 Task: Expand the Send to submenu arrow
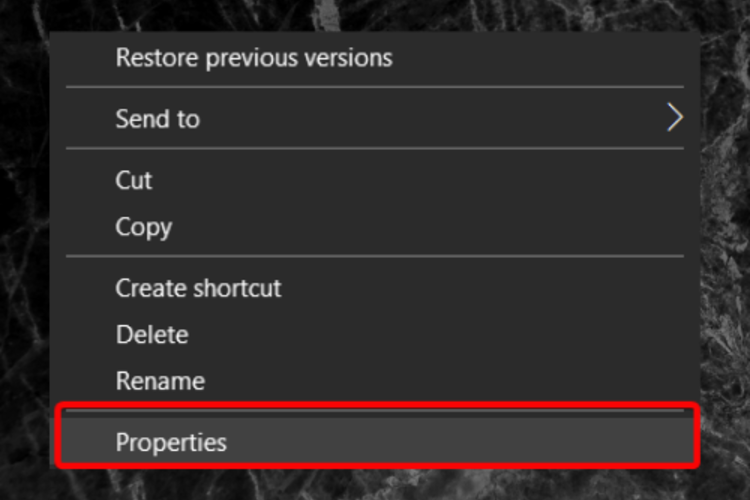point(674,117)
